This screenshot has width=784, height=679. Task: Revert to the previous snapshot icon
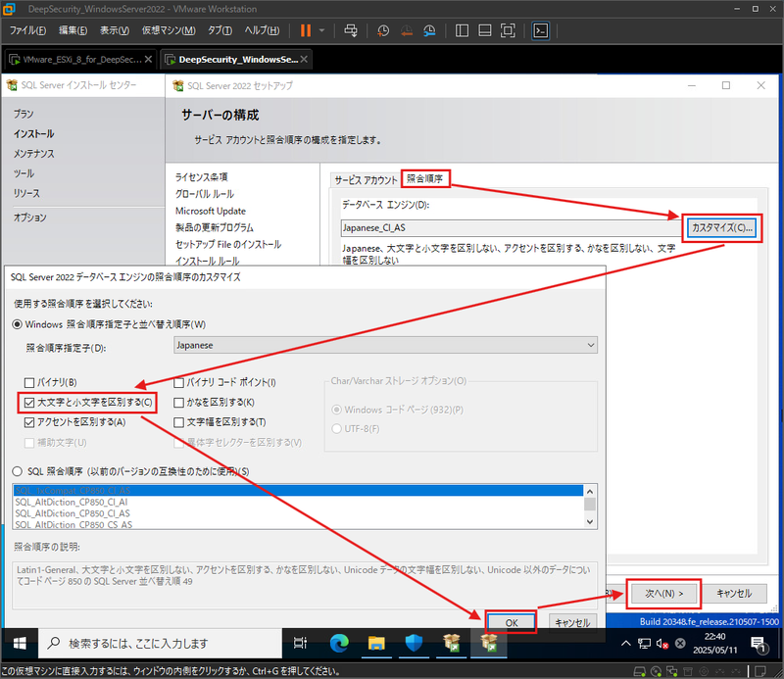pyautogui.click(x=407, y=30)
